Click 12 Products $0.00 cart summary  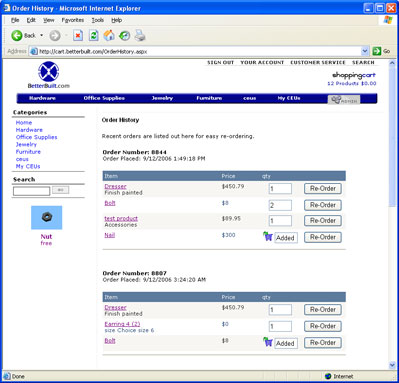tap(352, 83)
